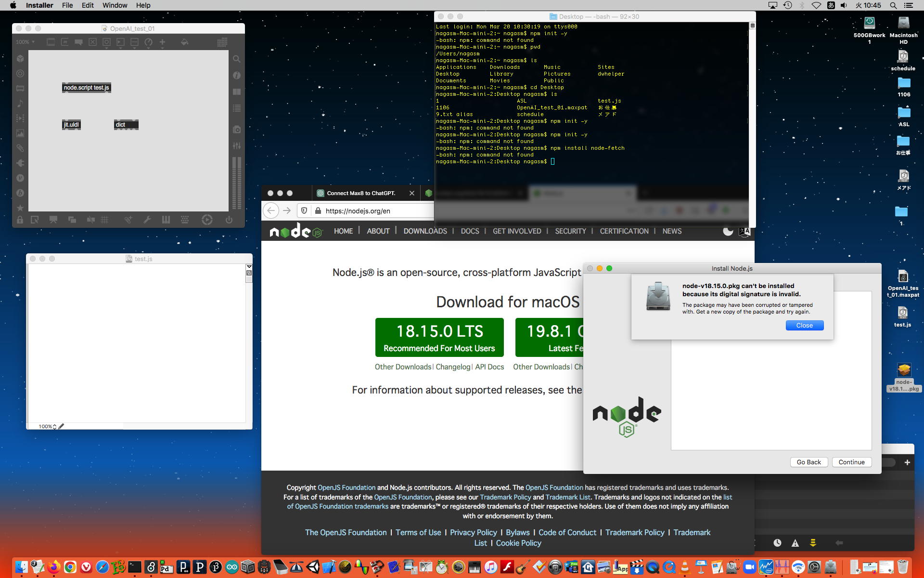Toggle the patcher grid display
Screen dimensions: 924x578
[x=104, y=220]
